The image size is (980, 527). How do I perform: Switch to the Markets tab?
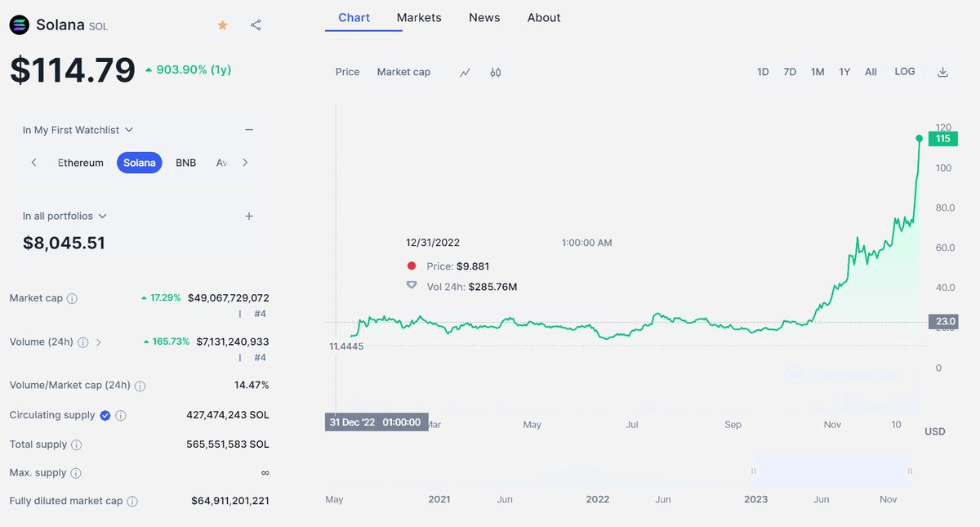point(419,17)
